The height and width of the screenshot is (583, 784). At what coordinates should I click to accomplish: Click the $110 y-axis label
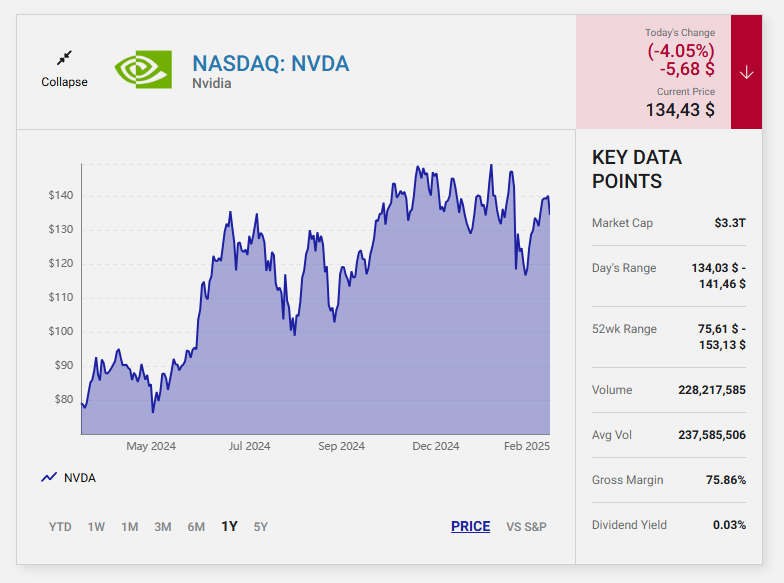pyautogui.click(x=60, y=298)
